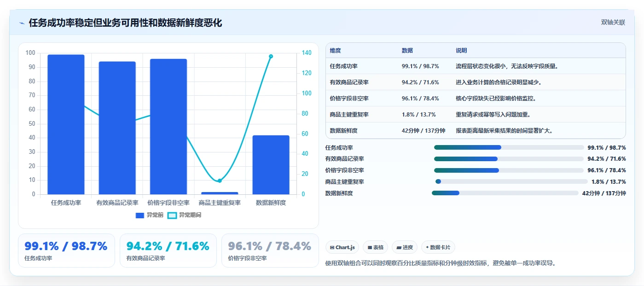Click the line point above 商品主键重复率
The width and height of the screenshot is (644, 286).
pos(220,181)
